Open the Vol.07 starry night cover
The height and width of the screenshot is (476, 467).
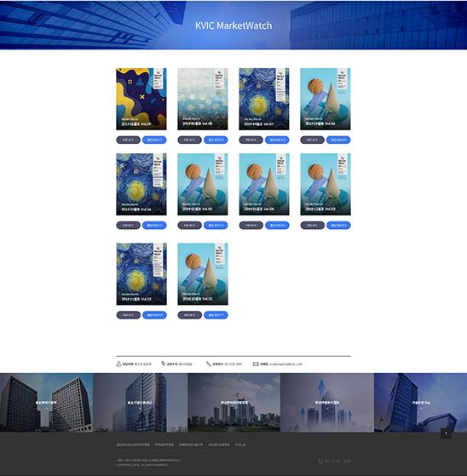(264, 99)
